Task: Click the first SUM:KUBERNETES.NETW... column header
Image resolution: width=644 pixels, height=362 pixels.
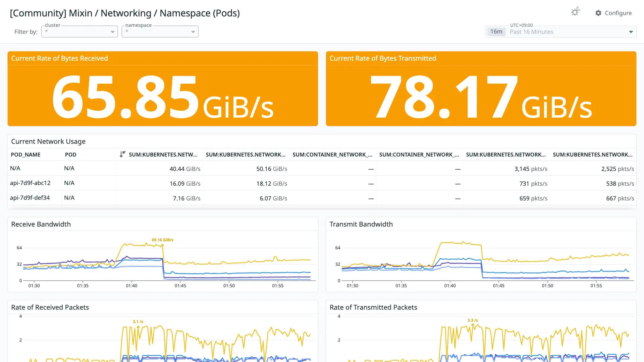Action: click(163, 155)
